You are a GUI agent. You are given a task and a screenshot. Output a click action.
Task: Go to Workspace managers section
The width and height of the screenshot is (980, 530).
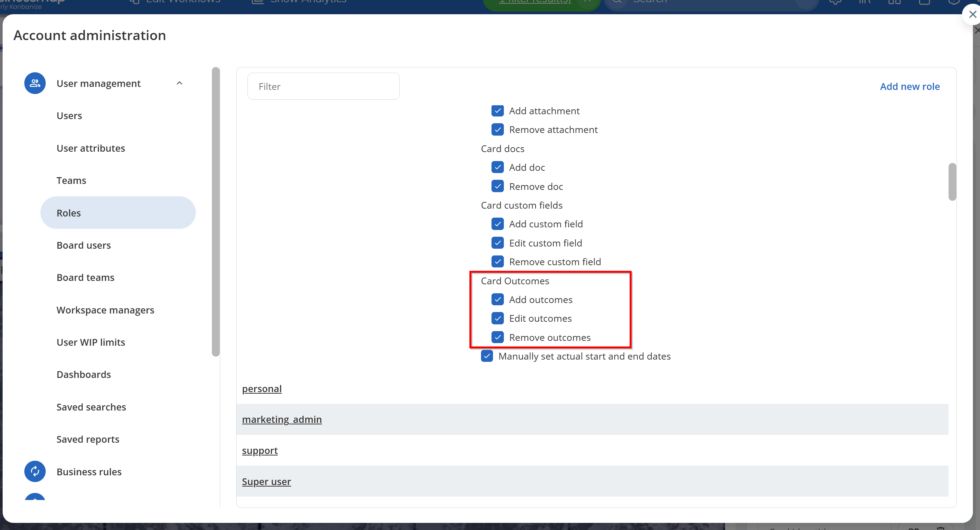point(106,310)
